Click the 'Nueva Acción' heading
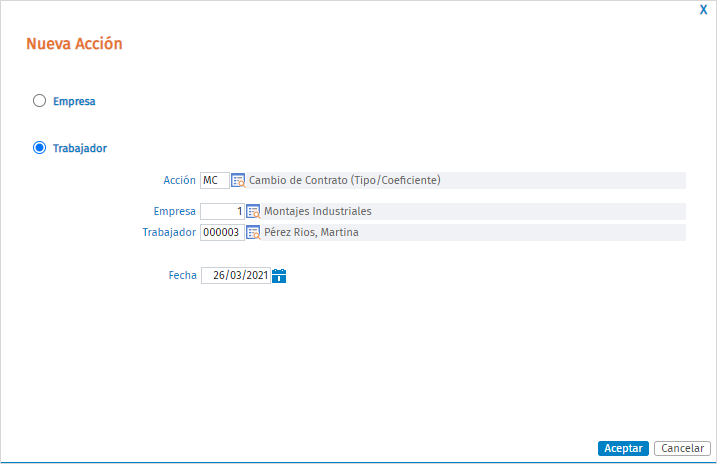Viewport: 717px width, 464px height. tap(74, 44)
